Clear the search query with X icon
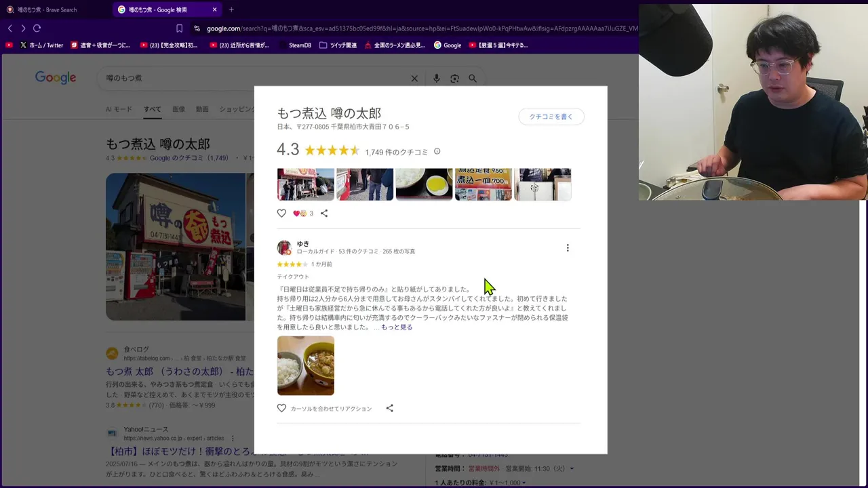 tap(414, 79)
